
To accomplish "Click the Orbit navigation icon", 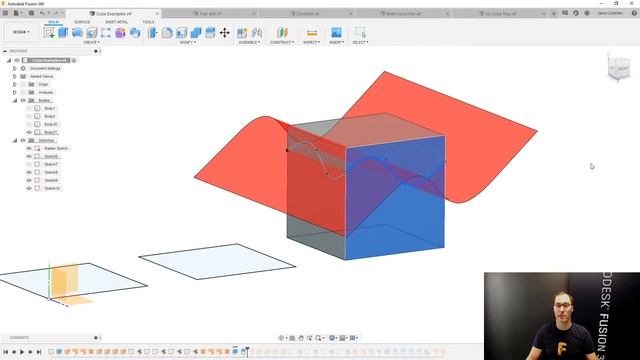I will click(x=281, y=338).
